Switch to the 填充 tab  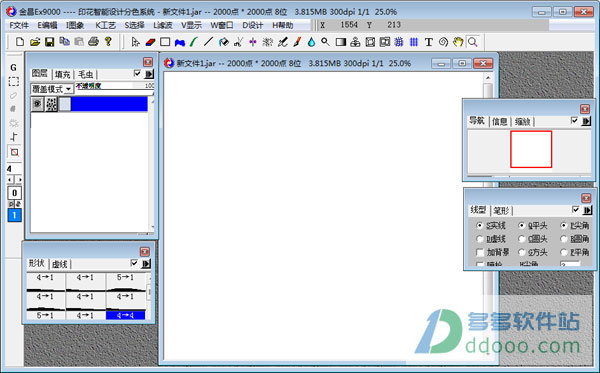click(62, 74)
